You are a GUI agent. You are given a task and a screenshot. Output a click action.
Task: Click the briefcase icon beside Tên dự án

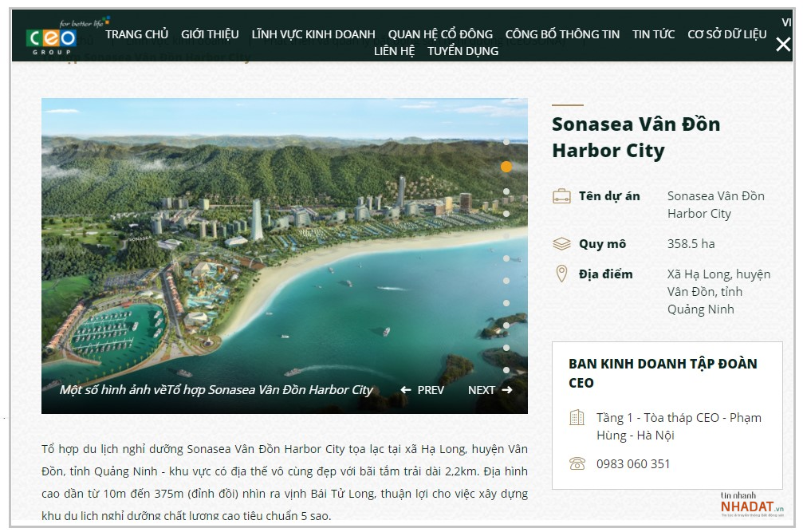click(x=562, y=196)
